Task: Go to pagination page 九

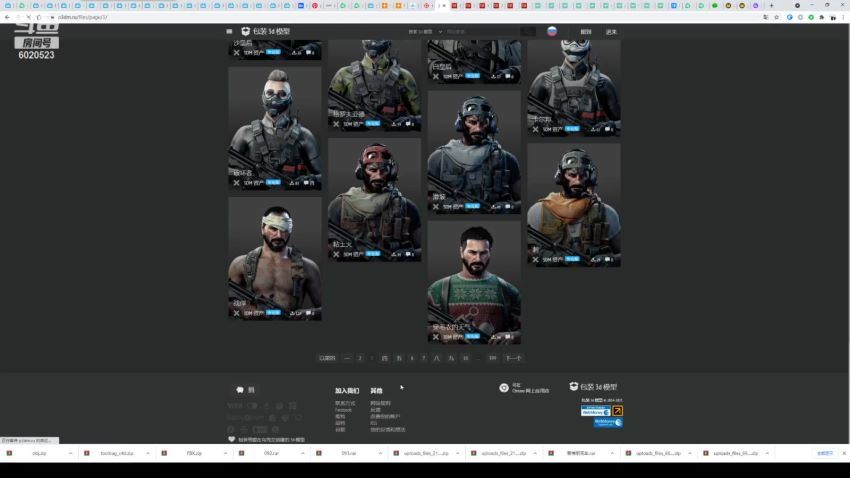Action: click(451, 358)
